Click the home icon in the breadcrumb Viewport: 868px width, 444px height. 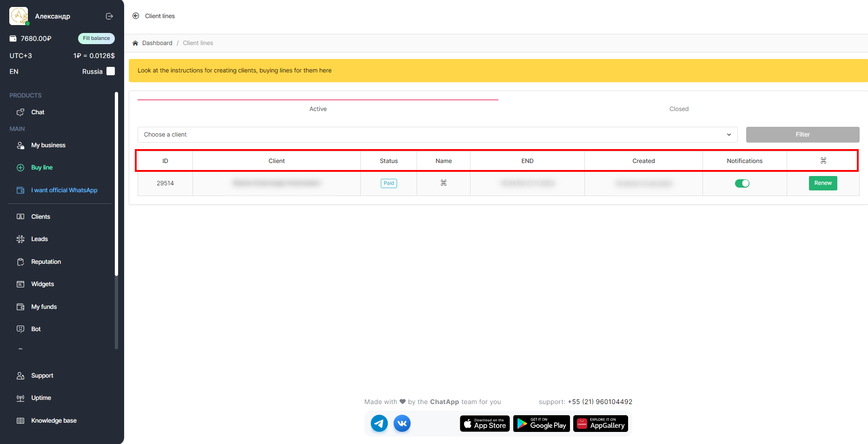click(x=135, y=43)
